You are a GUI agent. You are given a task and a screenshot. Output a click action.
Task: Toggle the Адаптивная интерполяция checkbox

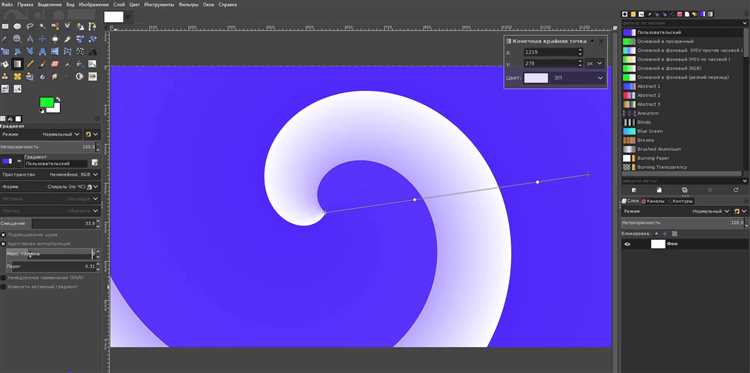click(x=3, y=244)
